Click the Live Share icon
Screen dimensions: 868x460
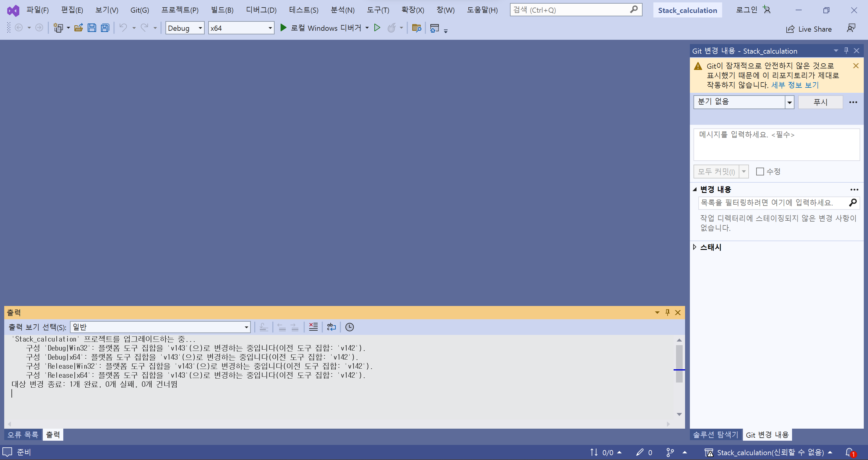click(x=790, y=29)
